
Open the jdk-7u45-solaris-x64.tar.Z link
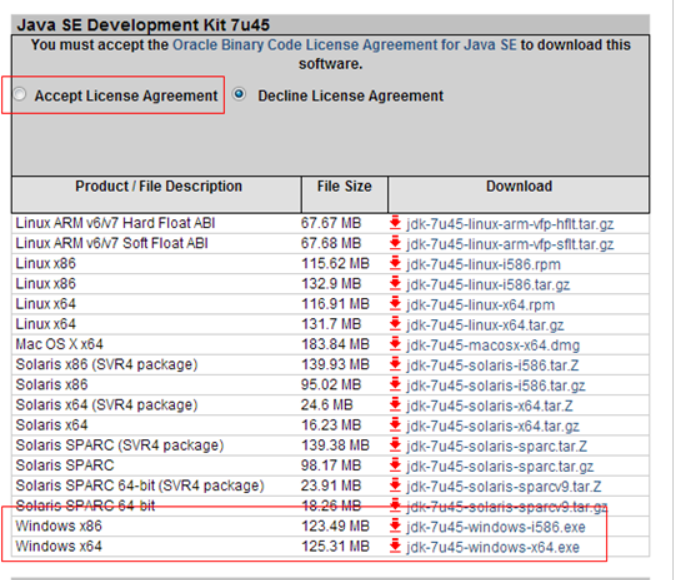click(x=490, y=406)
